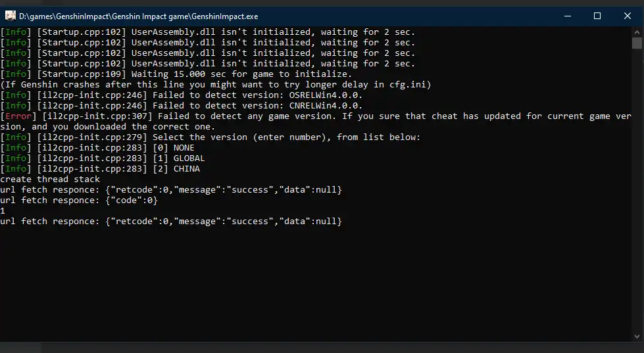Click the scrollbar down arrow

(637, 336)
